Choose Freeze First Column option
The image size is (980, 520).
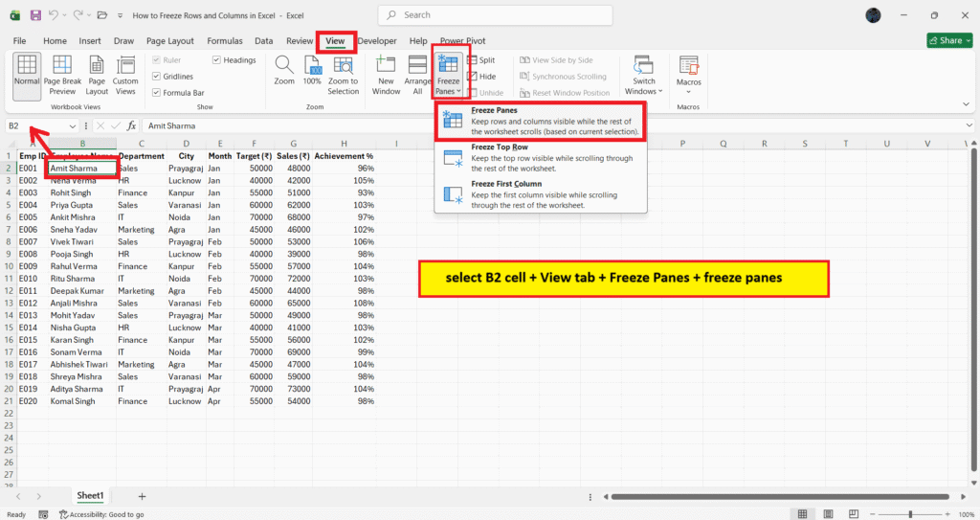(x=541, y=194)
